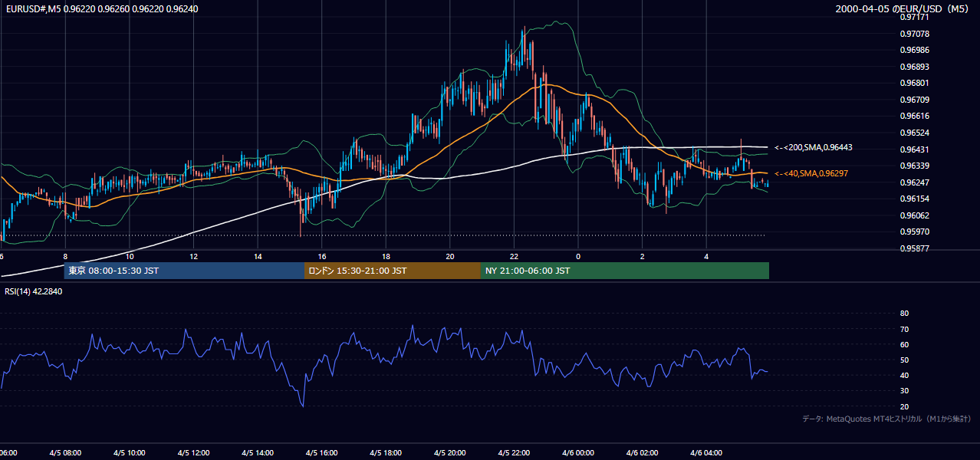Click hour tick label 12 under price chart
The image size is (980, 460).
[194, 257]
